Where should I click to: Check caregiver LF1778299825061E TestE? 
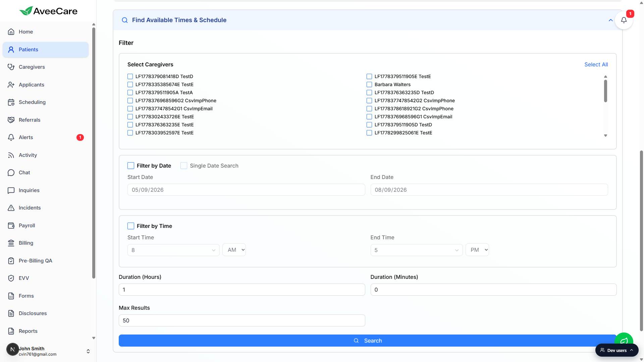[x=369, y=133]
